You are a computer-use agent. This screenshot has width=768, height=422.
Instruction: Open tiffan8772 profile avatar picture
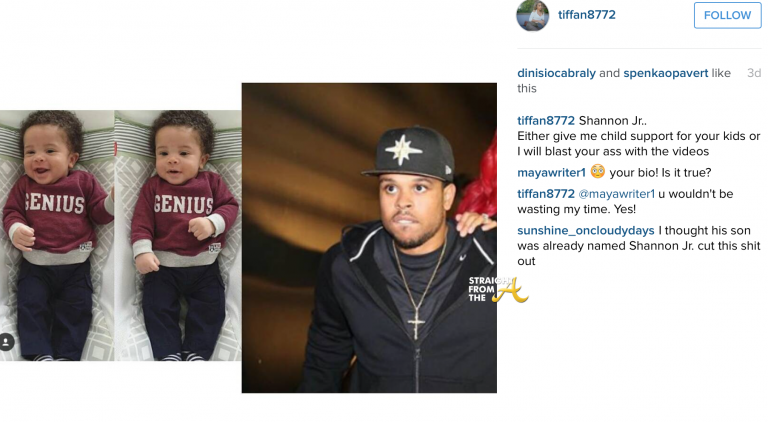[x=532, y=15]
